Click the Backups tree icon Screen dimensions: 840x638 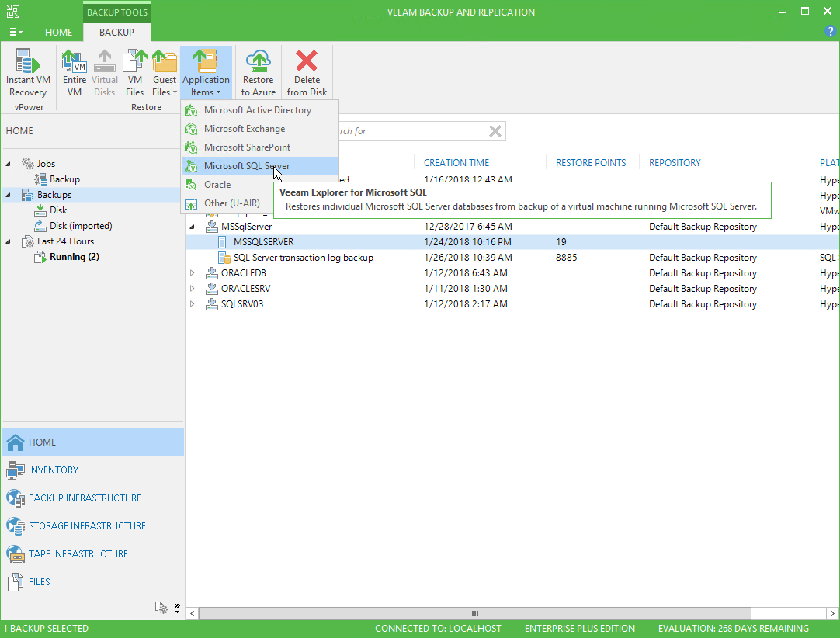click(27, 195)
